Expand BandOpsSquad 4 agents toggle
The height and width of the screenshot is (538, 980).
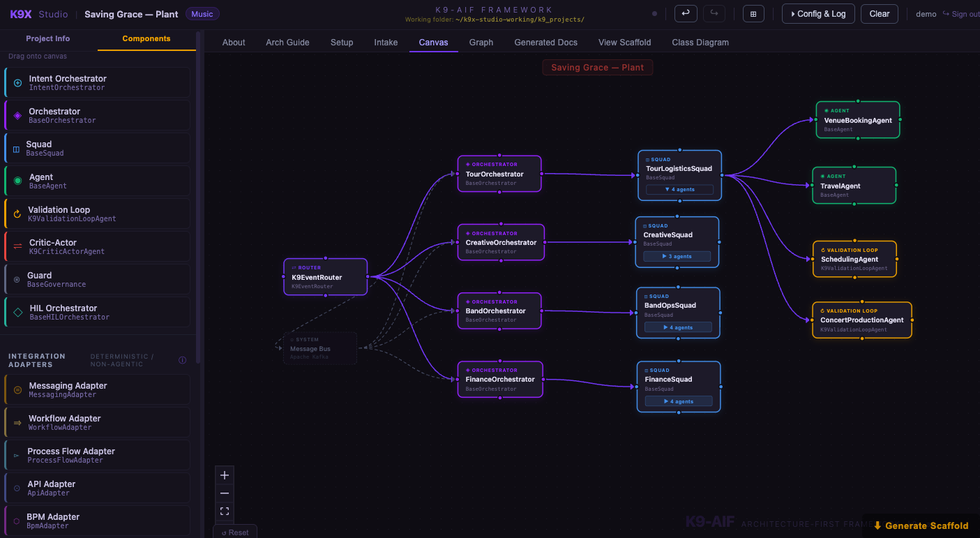[678, 327]
